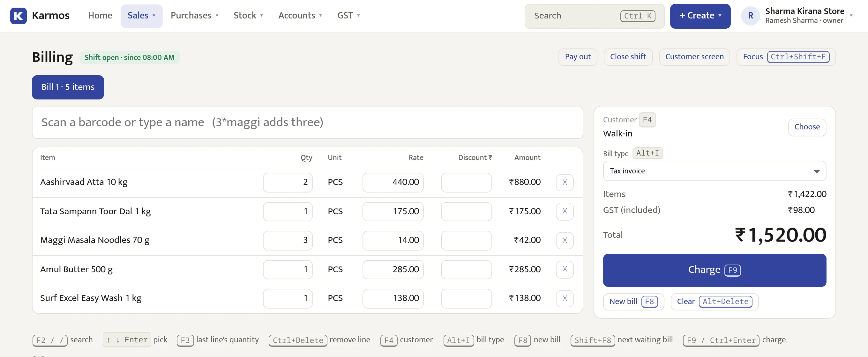Click the Shift open since 08:00 AM badge
Image resolution: width=868 pixels, height=357 pixels.
point(129,58)
